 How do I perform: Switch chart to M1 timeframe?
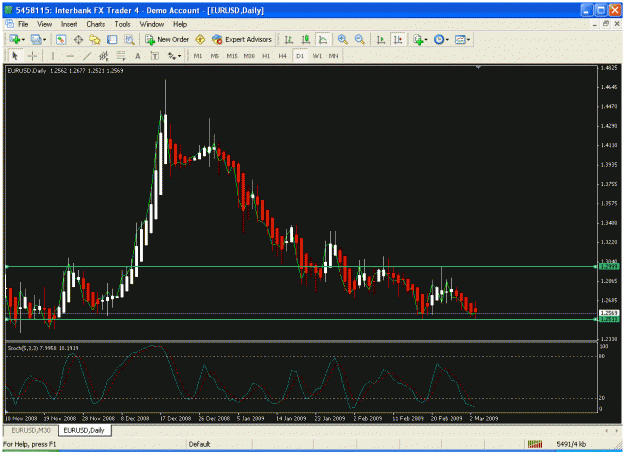[198, 56]
